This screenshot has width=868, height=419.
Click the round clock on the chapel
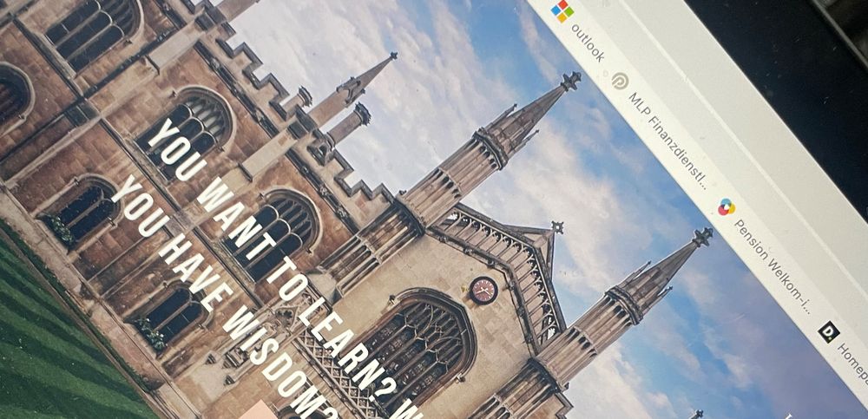(x=483, y=290)
